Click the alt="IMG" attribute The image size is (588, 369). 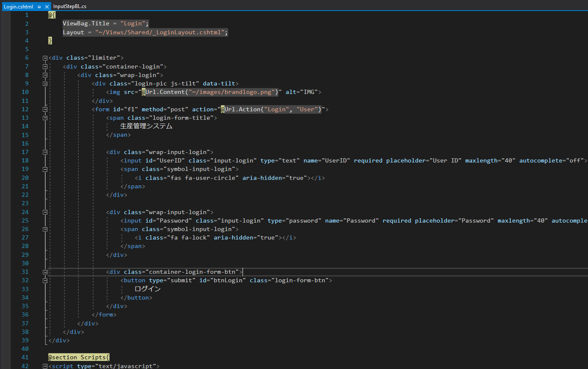click(301, 92)
